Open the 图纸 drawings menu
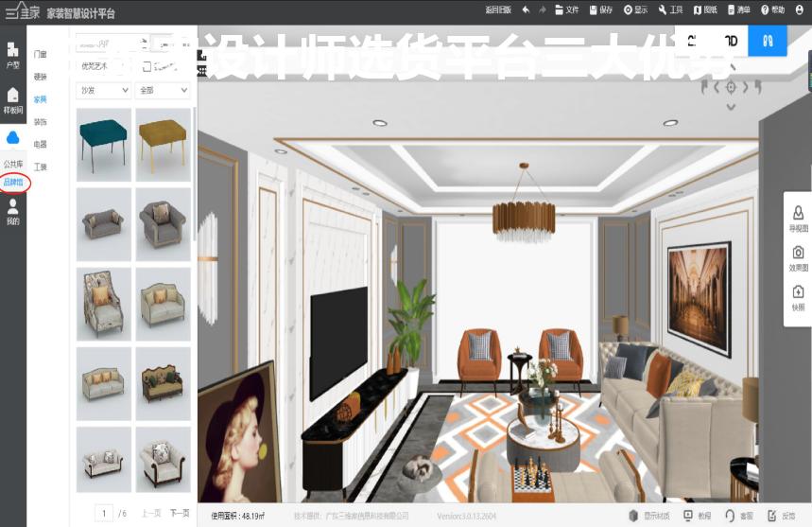 705,9
